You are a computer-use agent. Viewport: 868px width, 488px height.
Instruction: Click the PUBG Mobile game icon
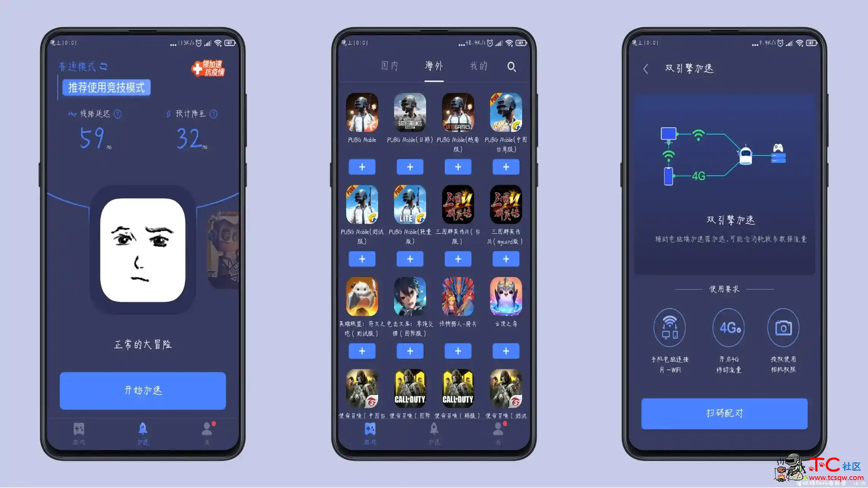[362, 113]
